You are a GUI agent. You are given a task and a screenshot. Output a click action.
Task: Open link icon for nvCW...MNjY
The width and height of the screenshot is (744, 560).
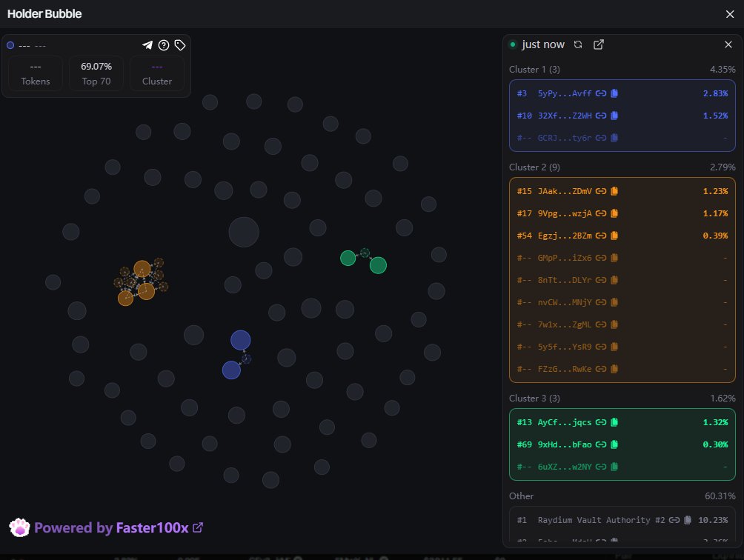click(601, 302)
